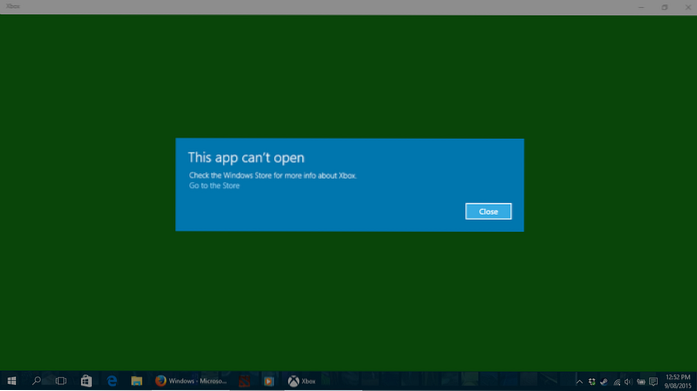Show hidden system tray icons
This screenshot has height=391, width=697.
pyautogui.click(x=579, y=382)
